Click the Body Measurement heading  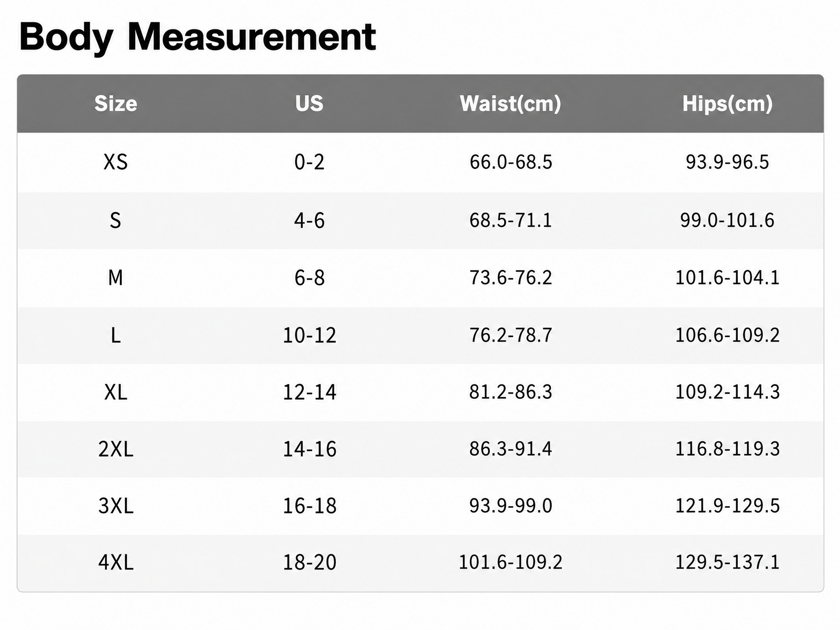point(198,38)
